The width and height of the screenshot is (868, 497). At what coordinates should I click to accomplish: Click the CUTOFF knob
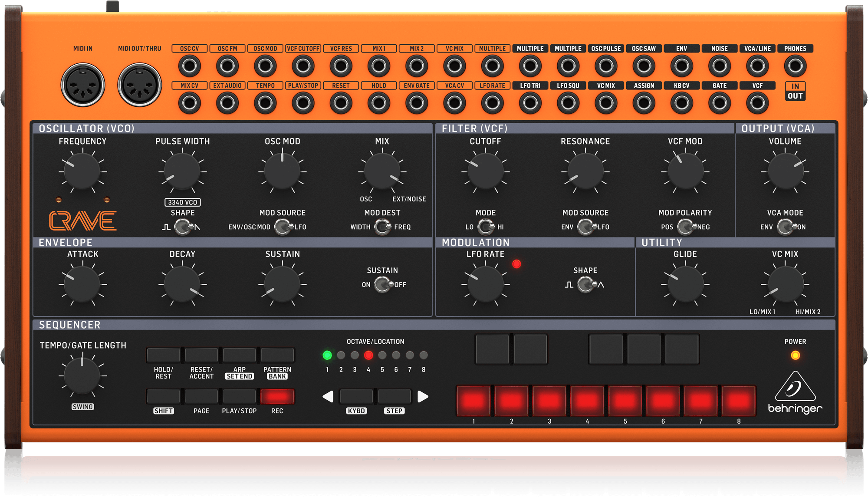[485, 171]
